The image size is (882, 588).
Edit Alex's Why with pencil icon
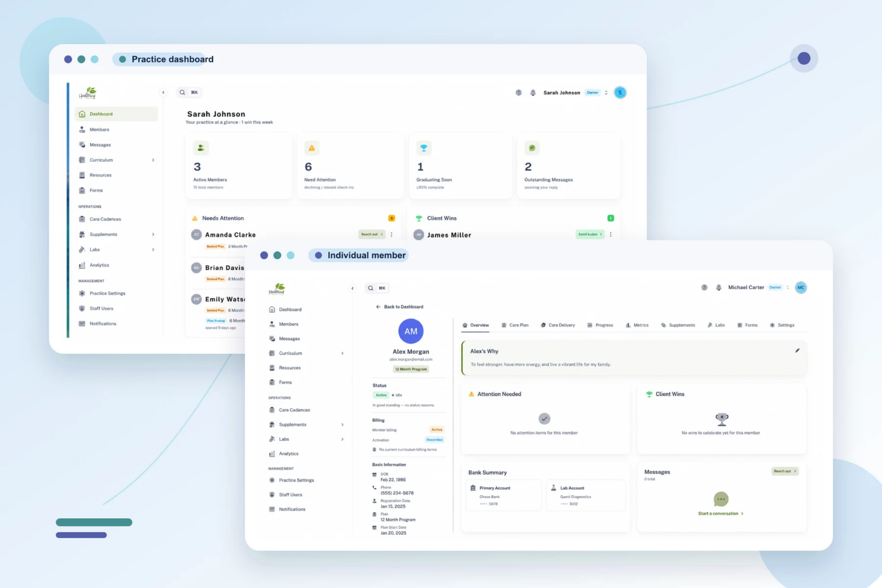pos(797,351)
